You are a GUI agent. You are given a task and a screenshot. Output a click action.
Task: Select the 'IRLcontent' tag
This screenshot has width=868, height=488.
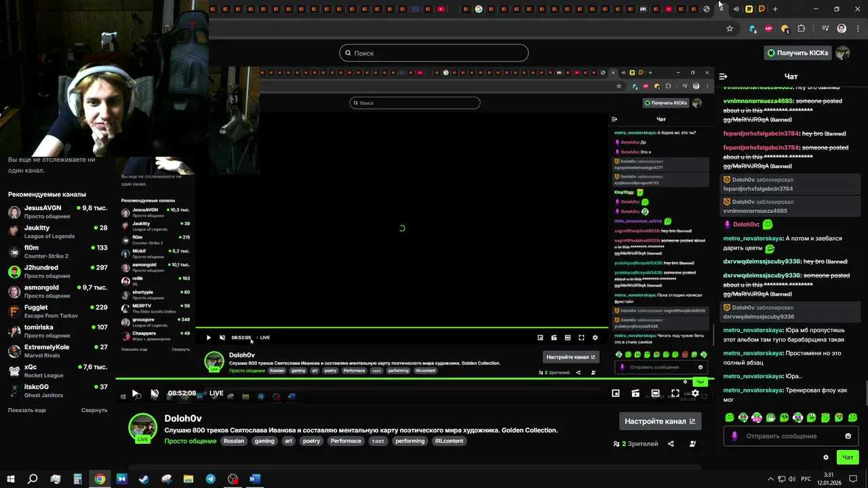tap(449, 441)
